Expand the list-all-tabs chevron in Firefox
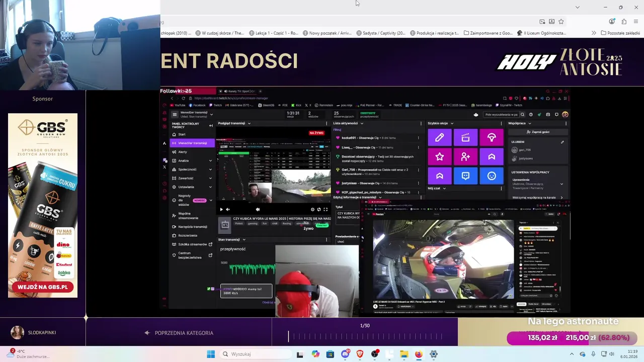This screenshot has width=644, height=362. 577,7
